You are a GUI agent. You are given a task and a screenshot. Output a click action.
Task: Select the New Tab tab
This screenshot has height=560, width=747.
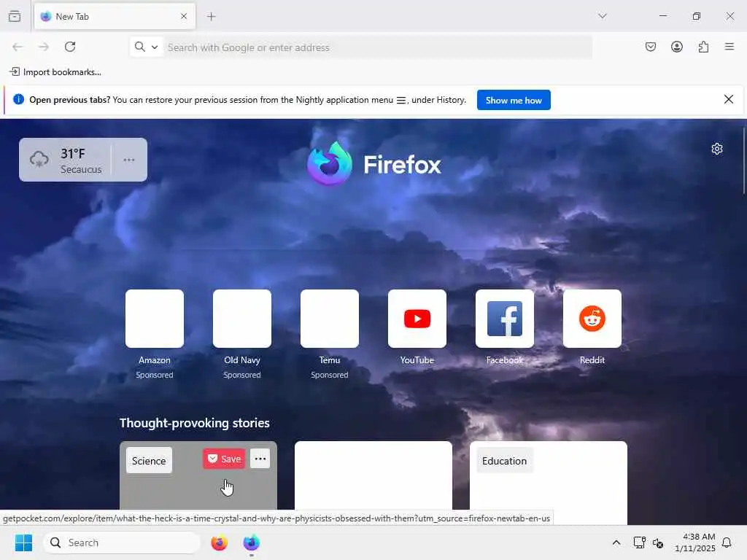coord(115,16)
